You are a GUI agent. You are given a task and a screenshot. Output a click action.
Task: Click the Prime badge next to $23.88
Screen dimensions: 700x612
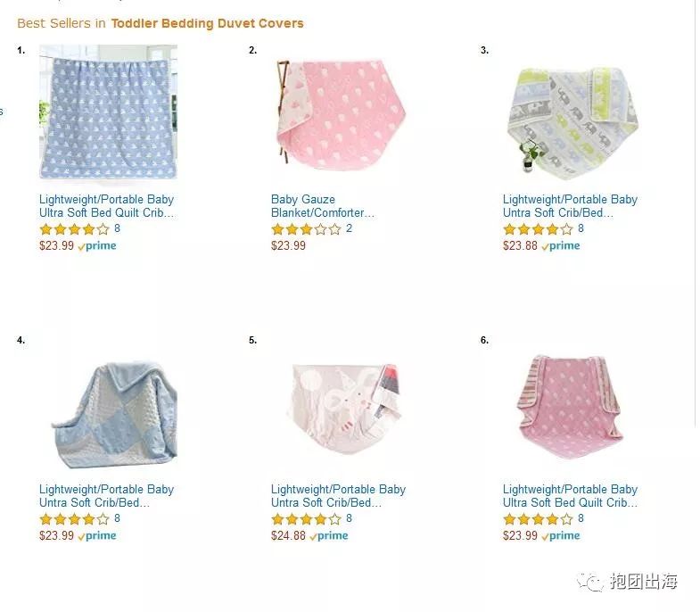tap(561, 246)
